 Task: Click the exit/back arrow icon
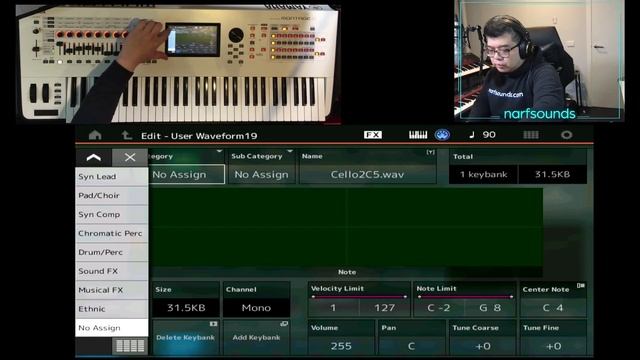(x=126, y=135)
